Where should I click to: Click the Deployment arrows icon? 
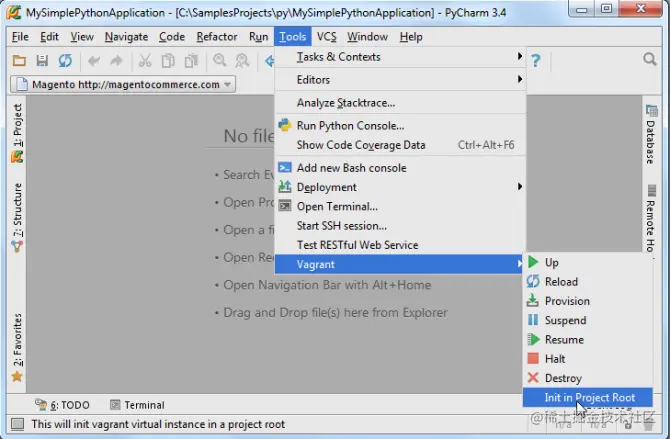pos(285,186)
